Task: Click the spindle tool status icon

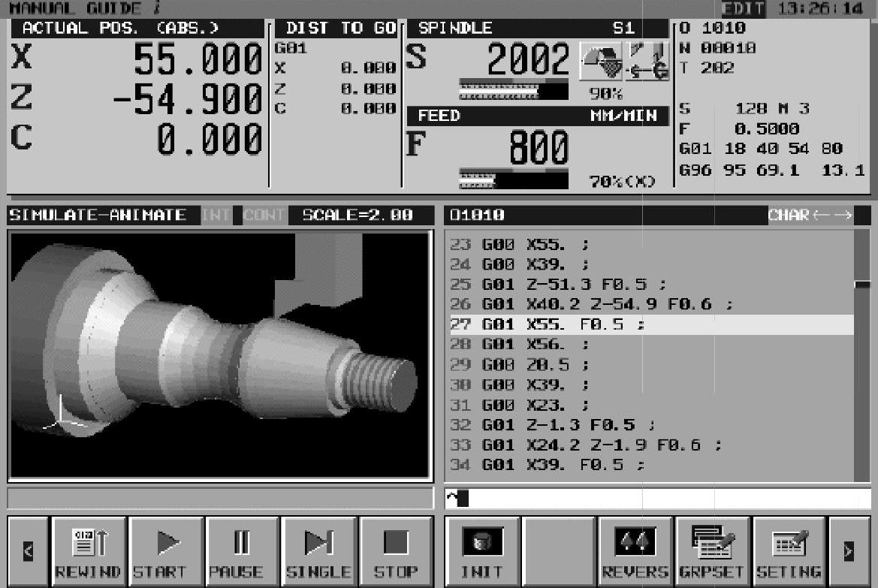Action: [601, 61]
